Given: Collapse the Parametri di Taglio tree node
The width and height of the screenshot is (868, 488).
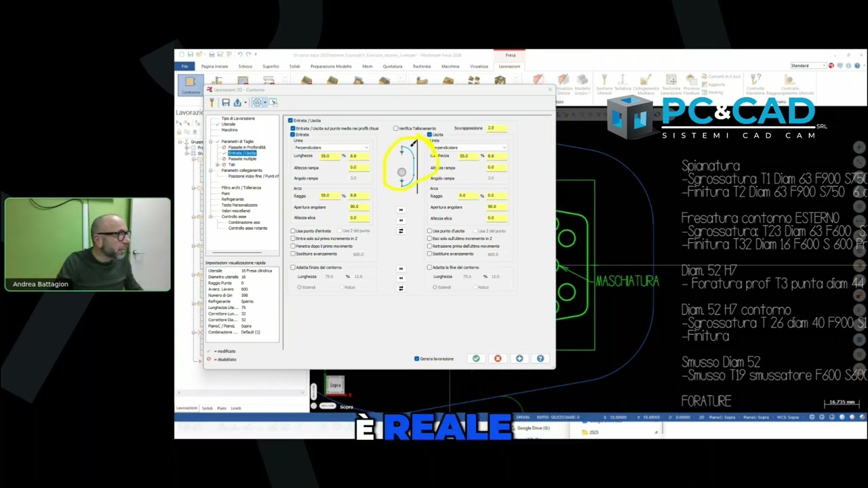Looking at the screenshot, I should [x=211, y=142].
